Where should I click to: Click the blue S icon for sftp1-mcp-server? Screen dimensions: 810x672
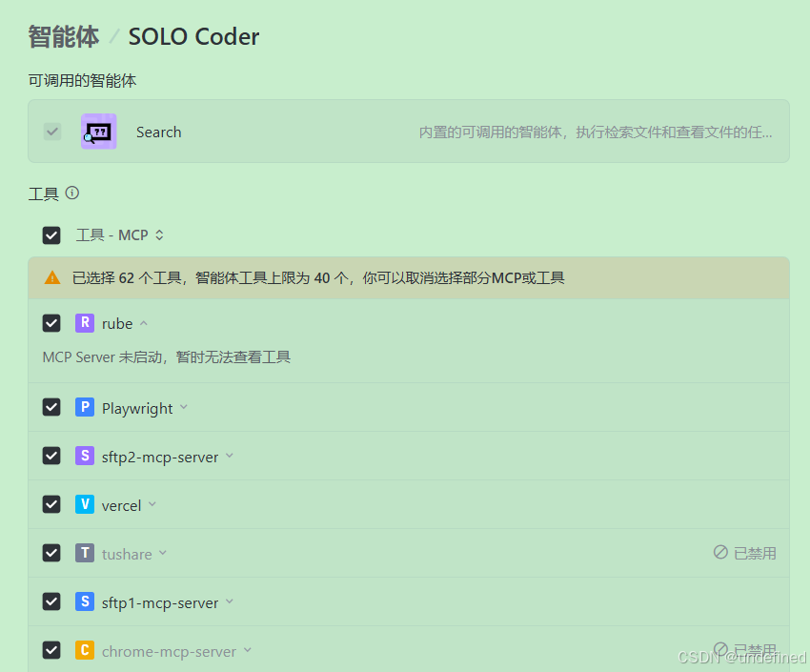[x=85, y=601]
